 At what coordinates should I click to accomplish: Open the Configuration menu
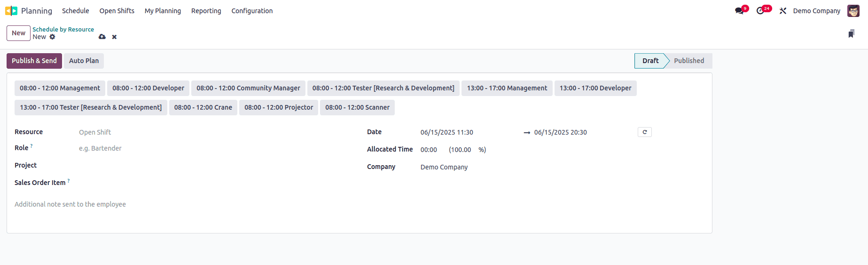[252, 11]
